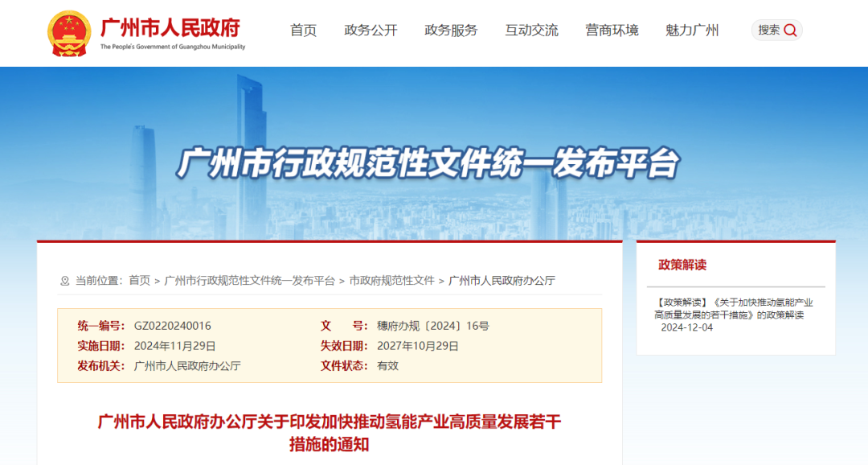Screen dimensions: 868x465
Task: Go to 首页 in the breadcrumb
Action: coord(140,281)
